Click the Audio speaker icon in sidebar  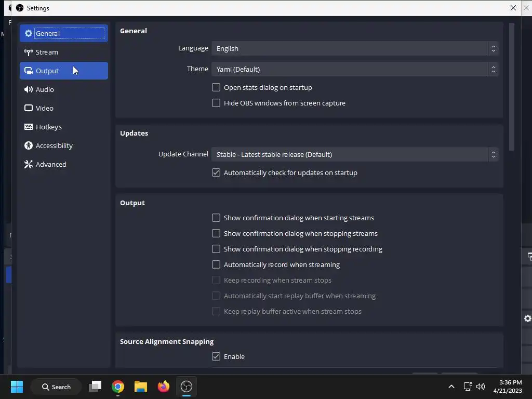pyautogui.click(x=29, y=89)
